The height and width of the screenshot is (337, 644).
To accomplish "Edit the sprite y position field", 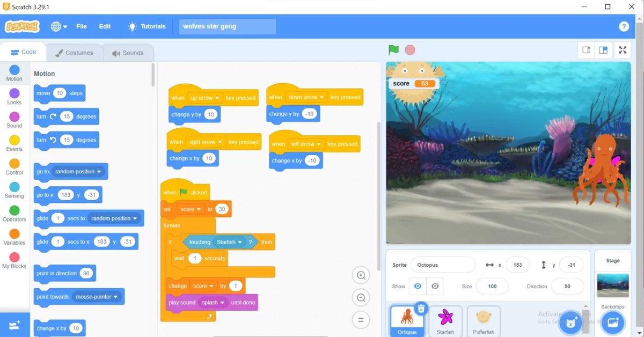I will pyautogui.click(x=572, y=265).
